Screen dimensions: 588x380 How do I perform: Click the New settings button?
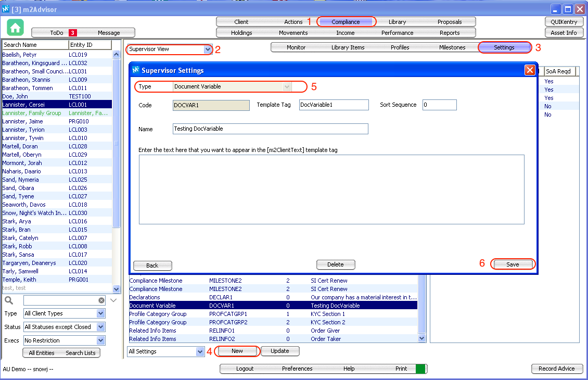237,351
